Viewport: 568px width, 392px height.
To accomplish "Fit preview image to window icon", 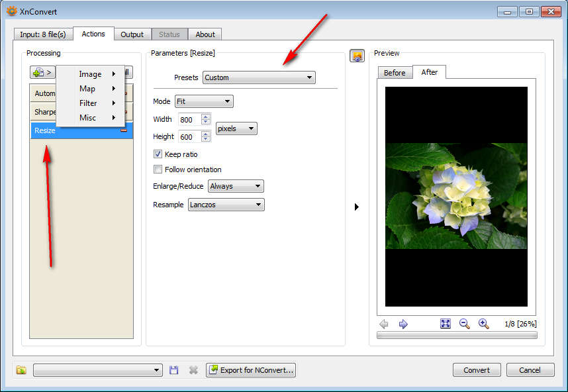I will 446,324.
